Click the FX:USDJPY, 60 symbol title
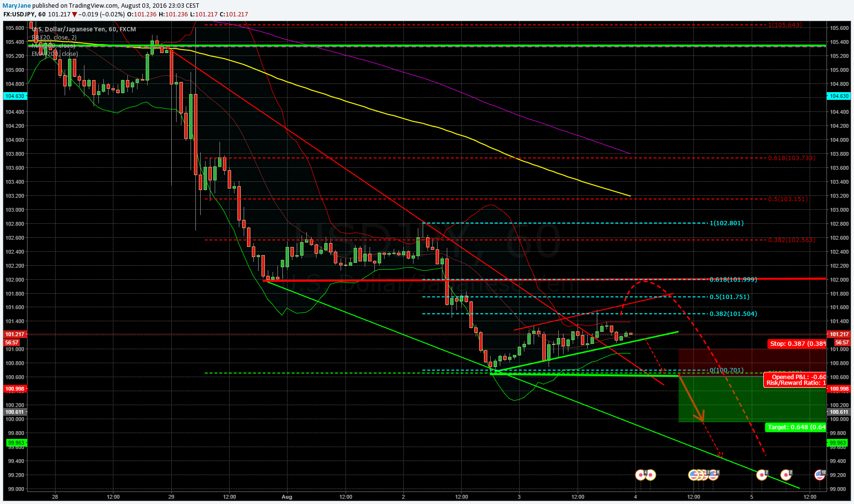 coord(25,14)
